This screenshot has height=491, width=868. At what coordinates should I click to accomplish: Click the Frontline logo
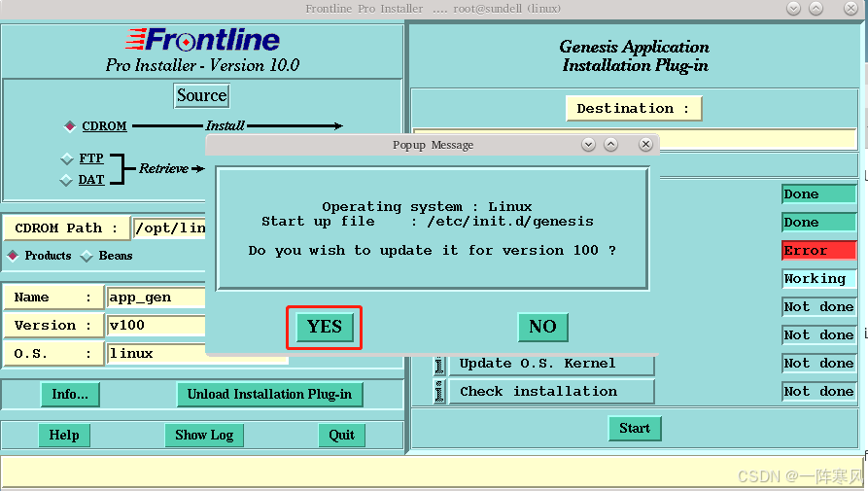[x=202, y=40]
